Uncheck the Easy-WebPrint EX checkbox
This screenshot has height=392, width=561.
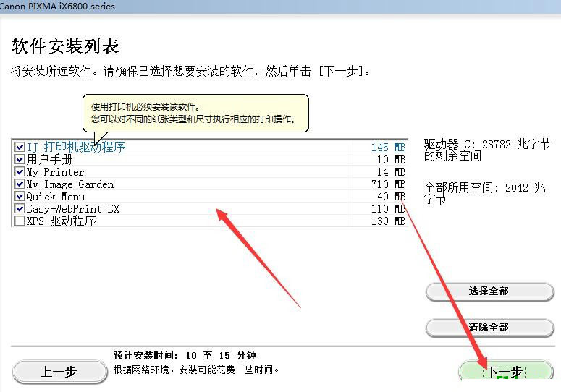coord(20,208)
